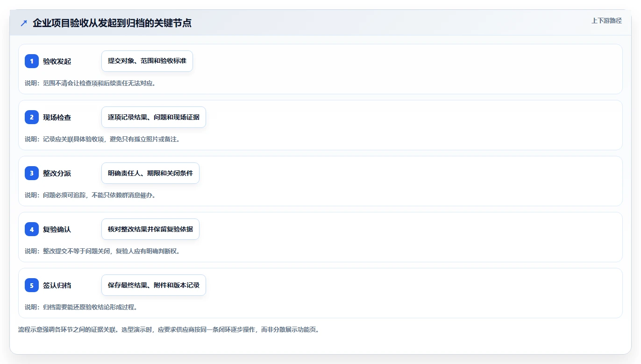The width and height of the screenshot is (641, 364).
Task: Click the step 1 number badge
Action: (32, 61)
